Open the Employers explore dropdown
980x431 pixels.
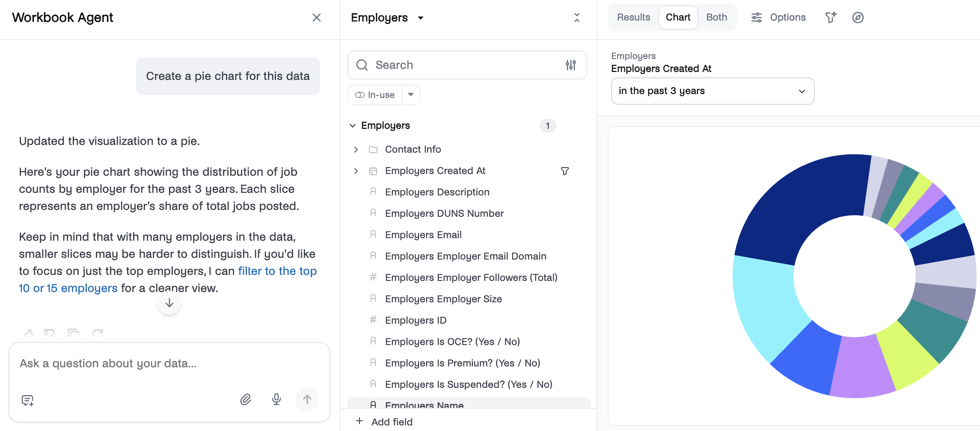pyautogui.click(x=387, y=18)
